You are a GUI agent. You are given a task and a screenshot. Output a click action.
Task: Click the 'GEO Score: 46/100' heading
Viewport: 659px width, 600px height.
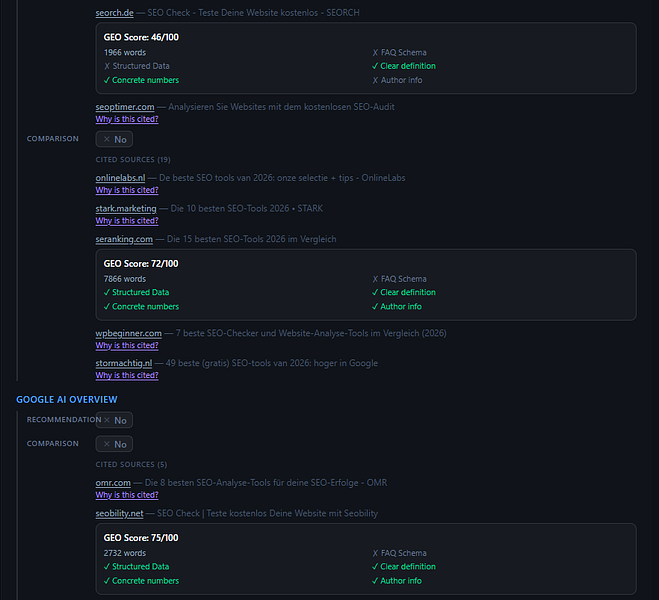[x=141, y=37]
